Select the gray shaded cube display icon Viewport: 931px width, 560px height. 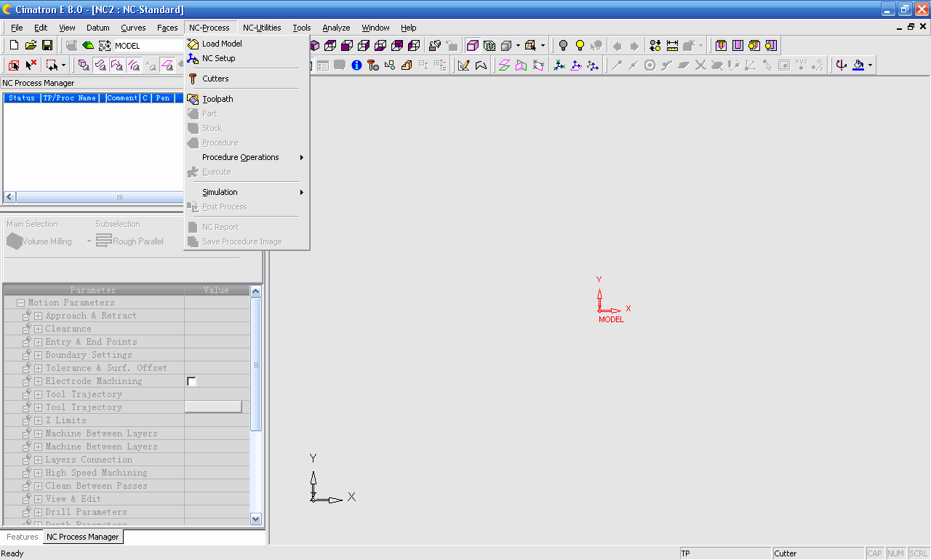point(507,45)
